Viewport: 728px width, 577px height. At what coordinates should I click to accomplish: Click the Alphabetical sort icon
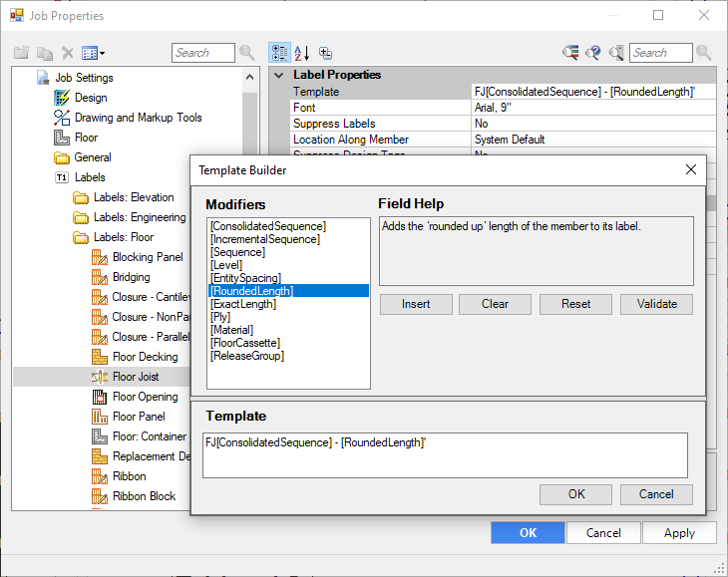click(x=302, y=53)
